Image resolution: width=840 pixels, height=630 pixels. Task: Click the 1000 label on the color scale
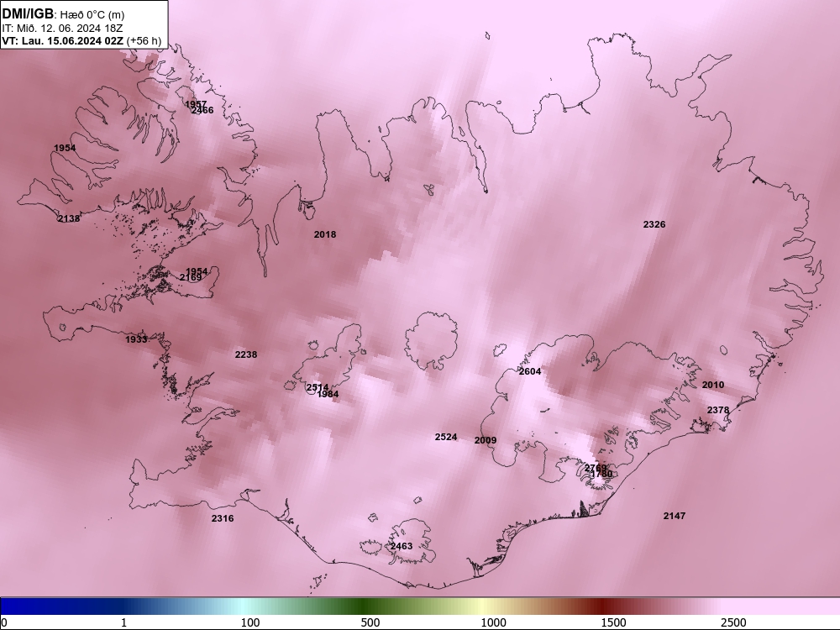pos(493,622)
